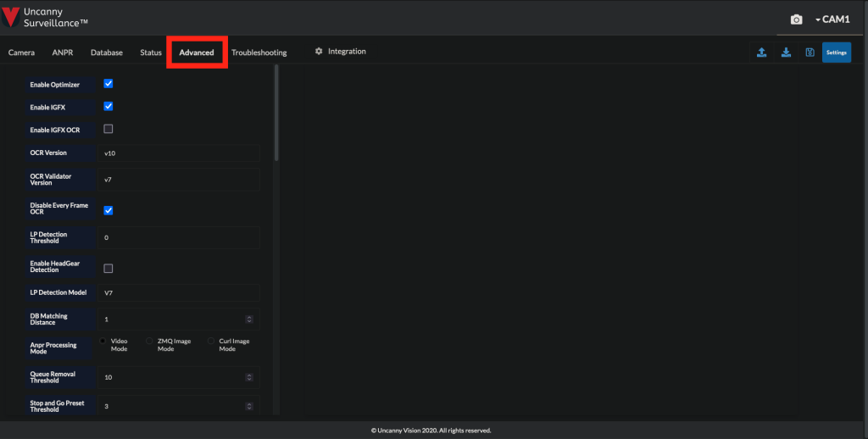The image size is (868, 439).
Task: Click the camera snapshot icon
Action: pyautogui.click(x=796, y=19)
